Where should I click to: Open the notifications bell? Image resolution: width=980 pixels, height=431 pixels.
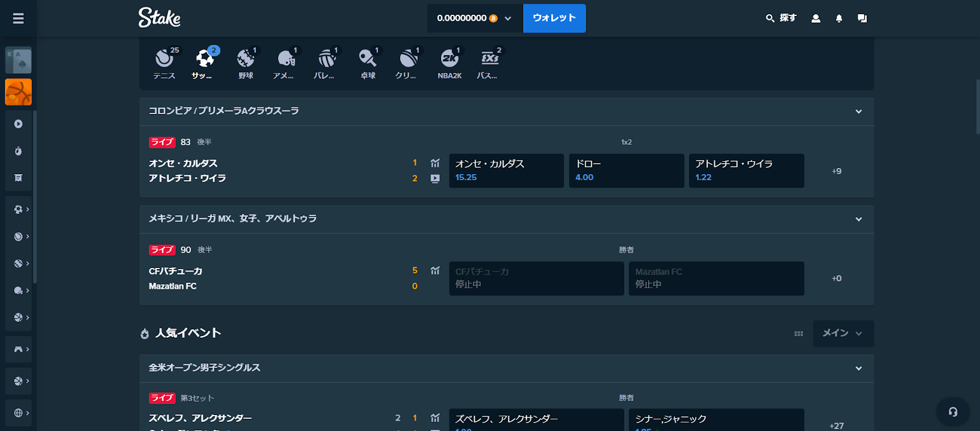coord(839,18)
